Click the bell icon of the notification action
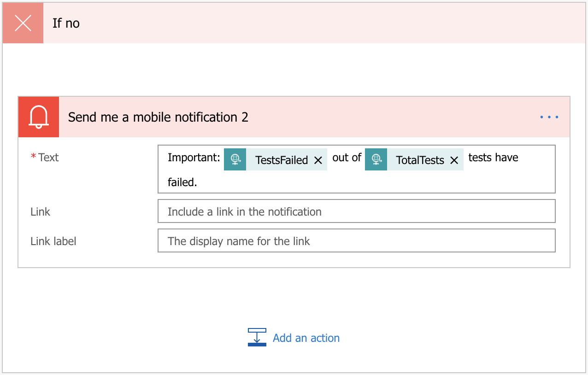Image resolution: width=588 pixels, height=375 pixels. 39,117
